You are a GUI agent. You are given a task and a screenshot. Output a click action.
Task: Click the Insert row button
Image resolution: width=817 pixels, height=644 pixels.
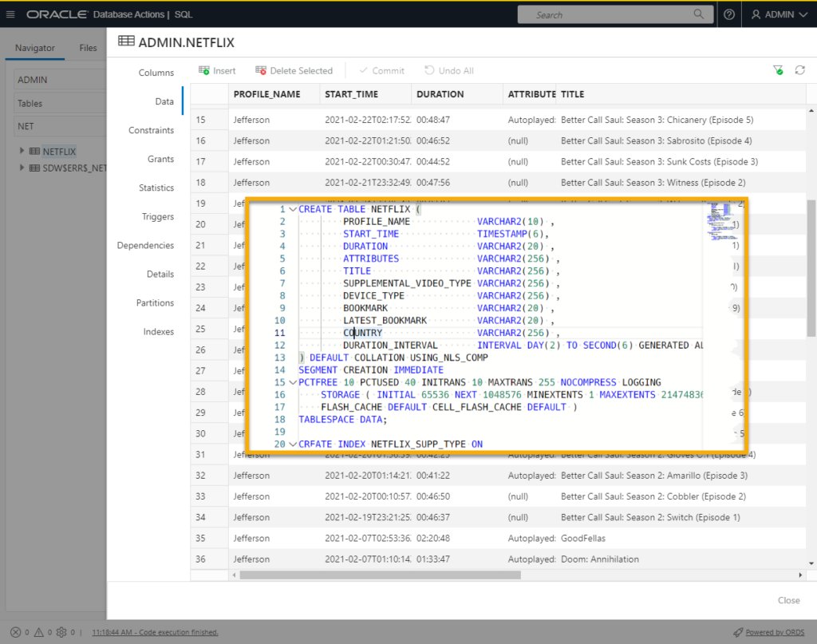pyautogui.click(x=217, y=70)
